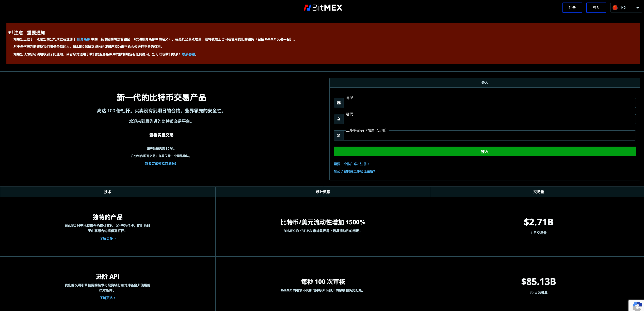The width and height of the screenshot is (644, 311).
Task: Click the envelope email icon
Action: point(339,103)
